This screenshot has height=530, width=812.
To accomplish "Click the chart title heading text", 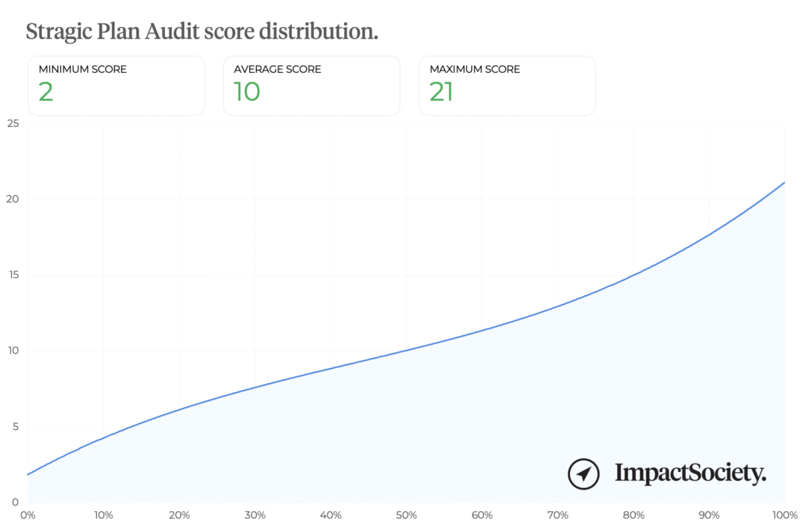I will [202, 32].
